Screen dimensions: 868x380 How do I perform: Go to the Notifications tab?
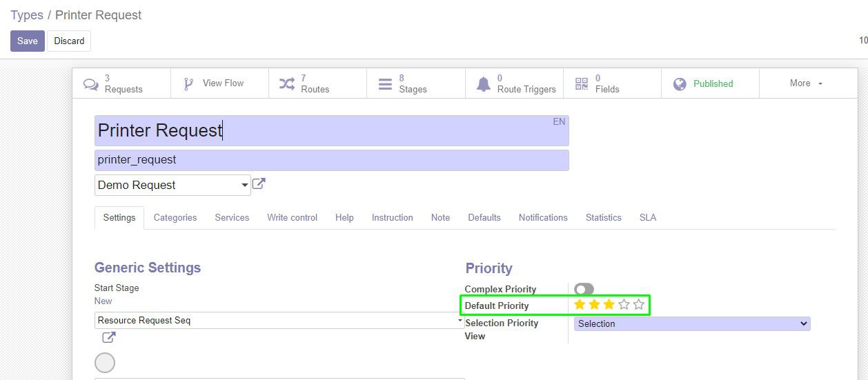pos(543,217)
